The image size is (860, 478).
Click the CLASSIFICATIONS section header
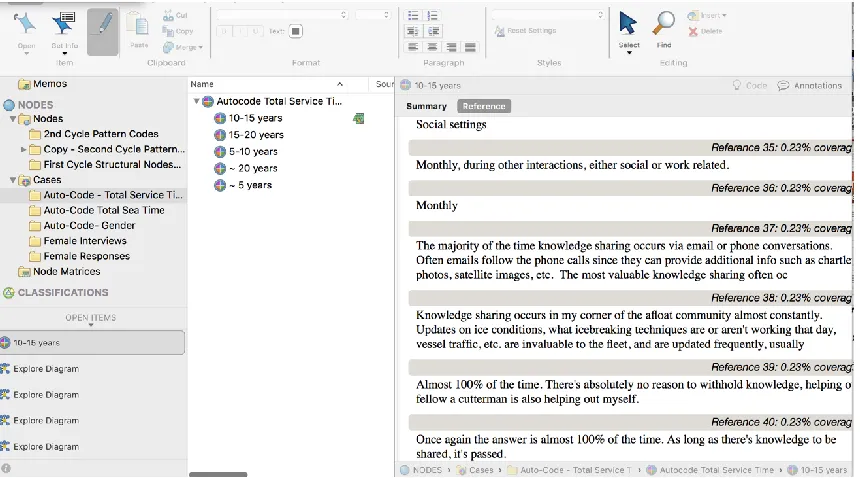coord(56,293)
